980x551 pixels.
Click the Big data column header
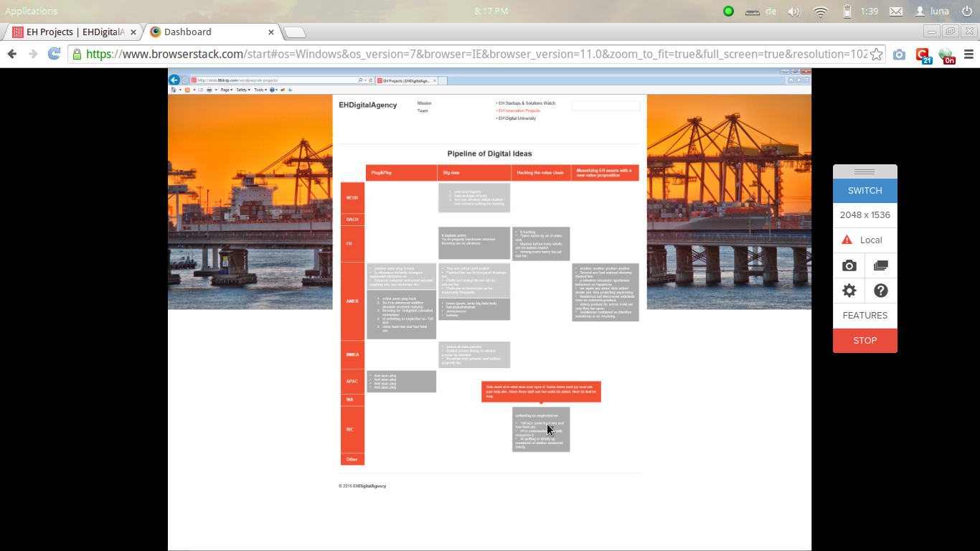coord(474,173)
